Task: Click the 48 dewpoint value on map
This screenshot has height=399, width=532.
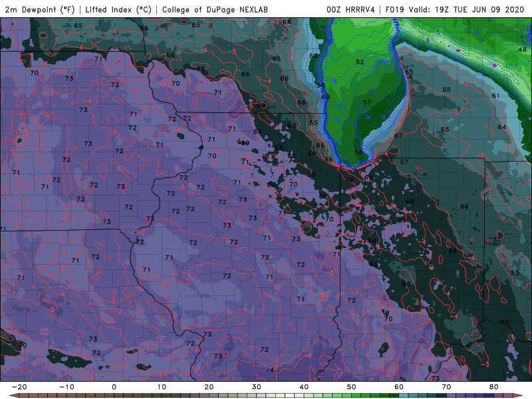Action: pos(523,49)
